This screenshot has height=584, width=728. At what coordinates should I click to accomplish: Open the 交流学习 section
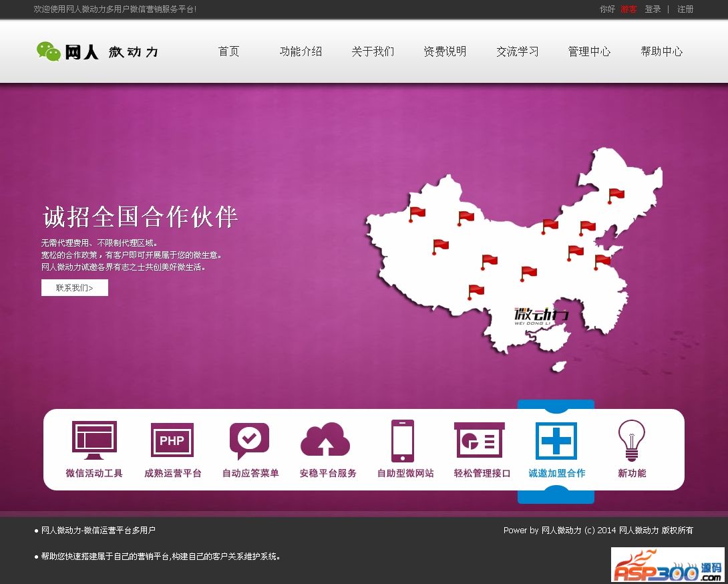pyautogui.click(x=517, y=51)
